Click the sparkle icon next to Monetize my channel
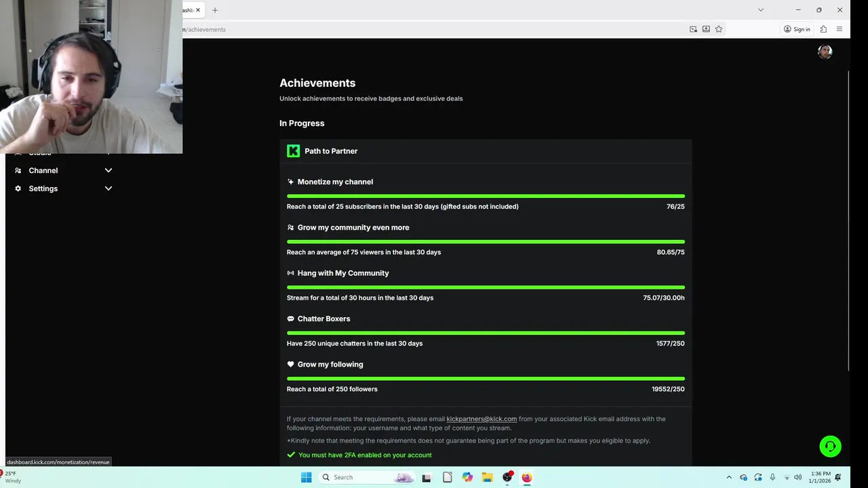868x488 pixels. (x=290, y=182)
